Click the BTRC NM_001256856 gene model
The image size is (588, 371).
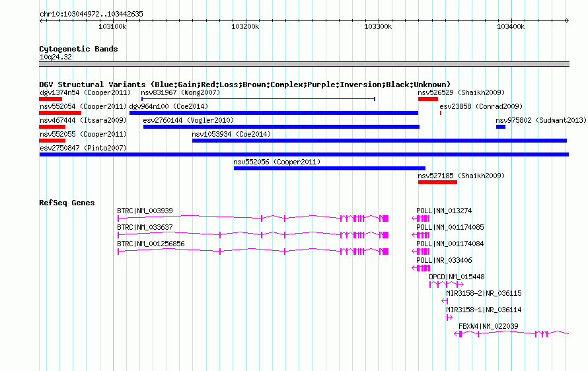(x=253, y=251)
